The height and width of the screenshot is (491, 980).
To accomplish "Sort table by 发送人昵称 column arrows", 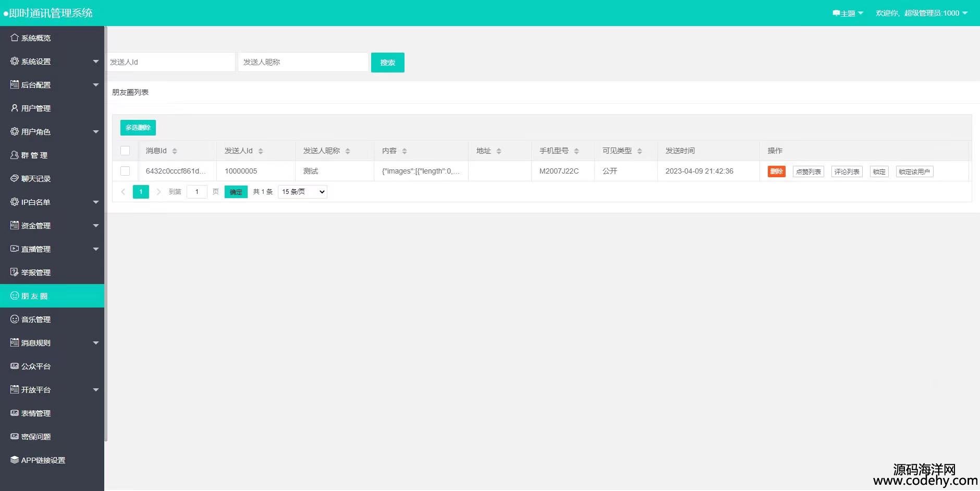I will [348, 151].
